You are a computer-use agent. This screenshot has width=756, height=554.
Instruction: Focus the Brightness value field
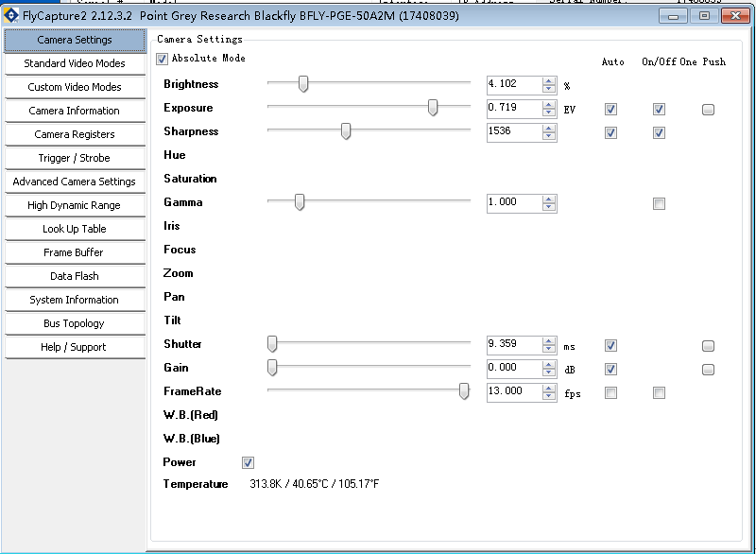pos(514,85)
